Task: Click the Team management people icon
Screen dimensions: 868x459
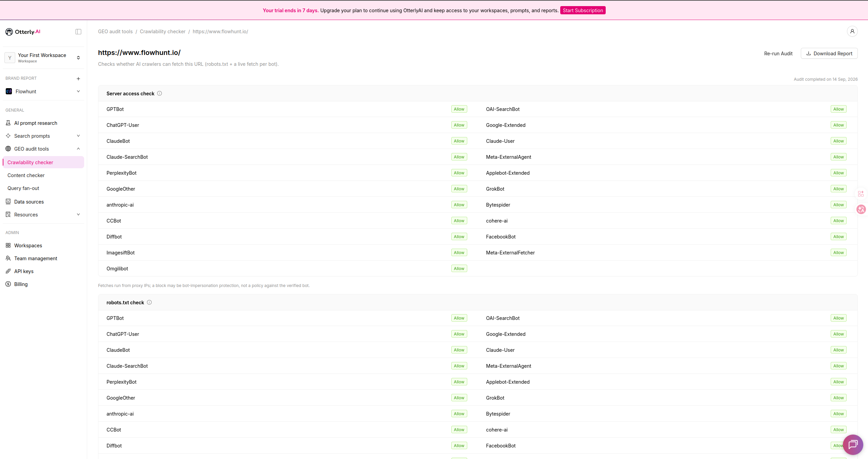Action: tap(8, 258)
